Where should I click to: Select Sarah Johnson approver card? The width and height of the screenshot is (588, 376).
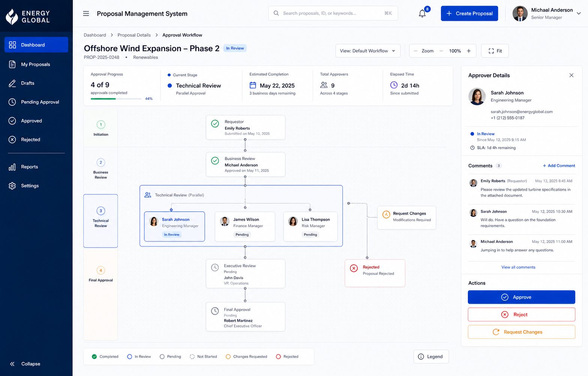(174, 226)
